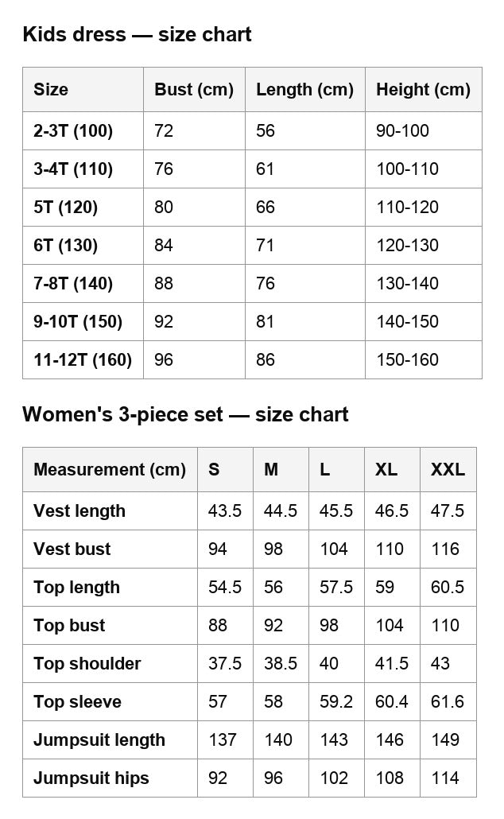This screenshot has width=504, height=819.
Task: Click the 59.2 Top sleeve cell
Action: pyautogui.click(x=336, y=701)
